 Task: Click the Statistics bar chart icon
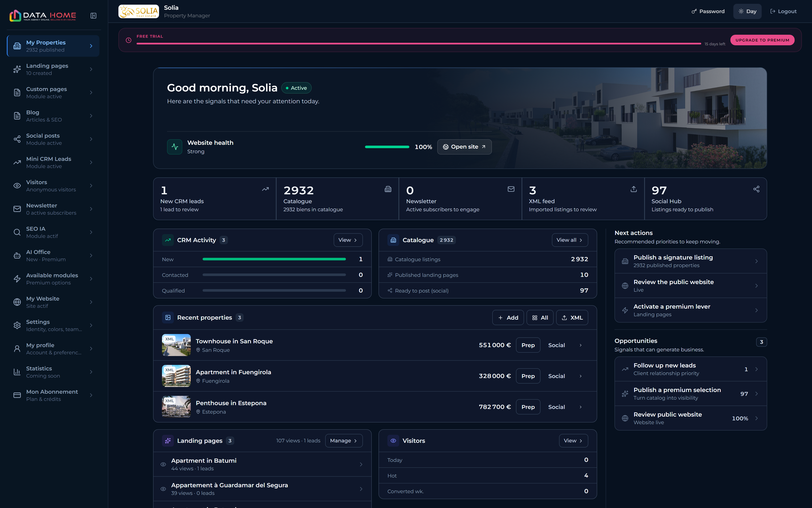[x=17, y=372]
